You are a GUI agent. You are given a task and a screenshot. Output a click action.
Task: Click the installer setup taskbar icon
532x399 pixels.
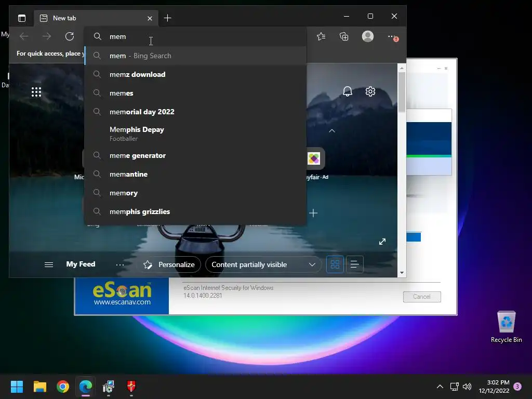(109, 387)
